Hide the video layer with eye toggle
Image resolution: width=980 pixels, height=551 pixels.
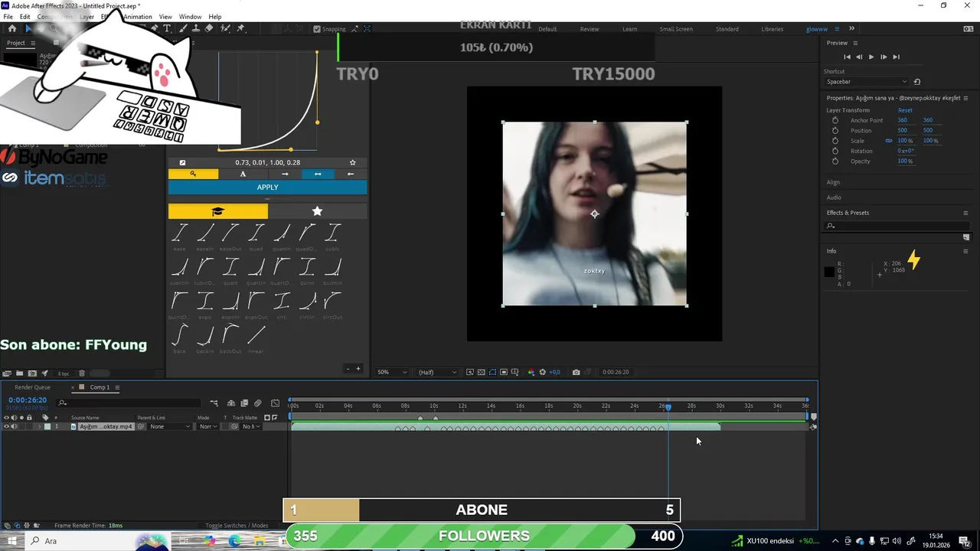point(6,426)
